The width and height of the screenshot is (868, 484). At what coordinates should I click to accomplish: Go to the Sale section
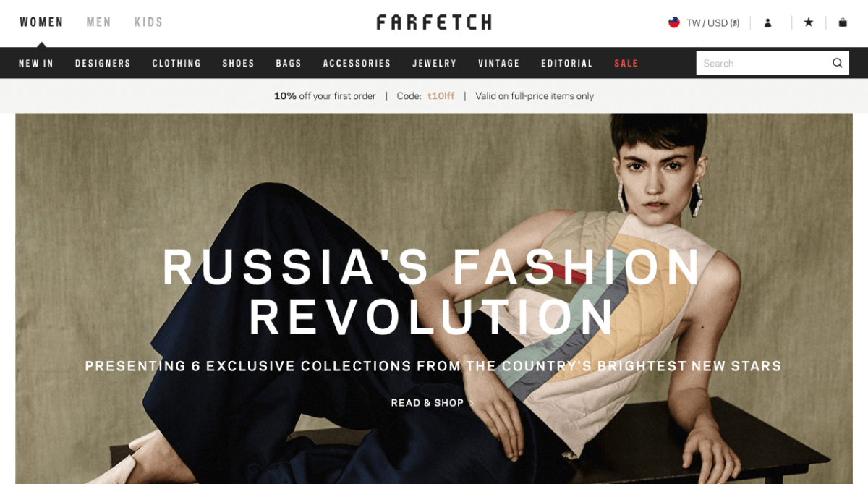626,64
